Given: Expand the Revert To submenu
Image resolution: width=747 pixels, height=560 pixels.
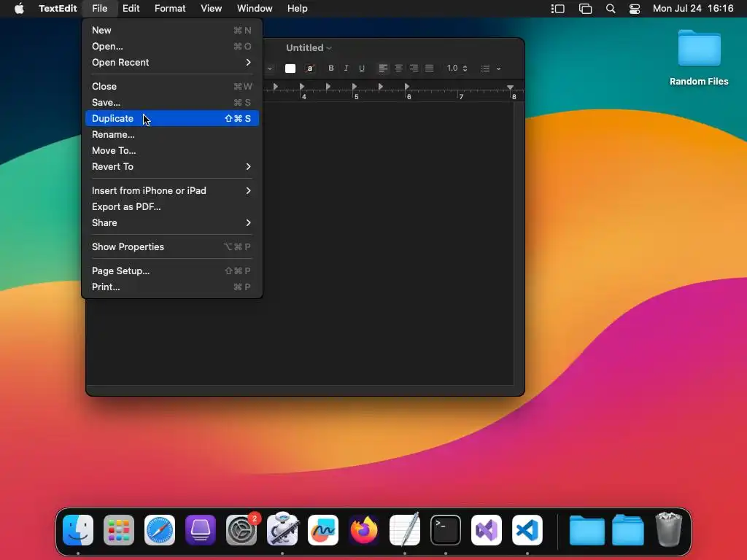Looking at the screenshot, I should tap(172, 167).
